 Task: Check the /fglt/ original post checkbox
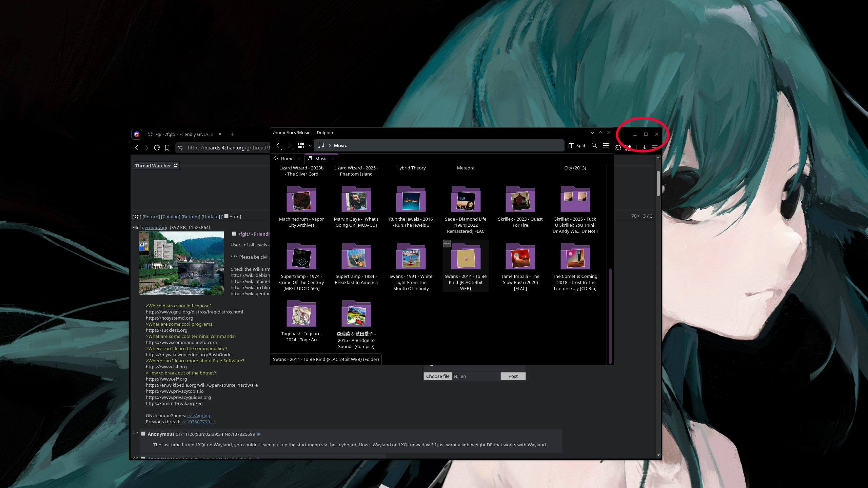click(x=234, y=234)
